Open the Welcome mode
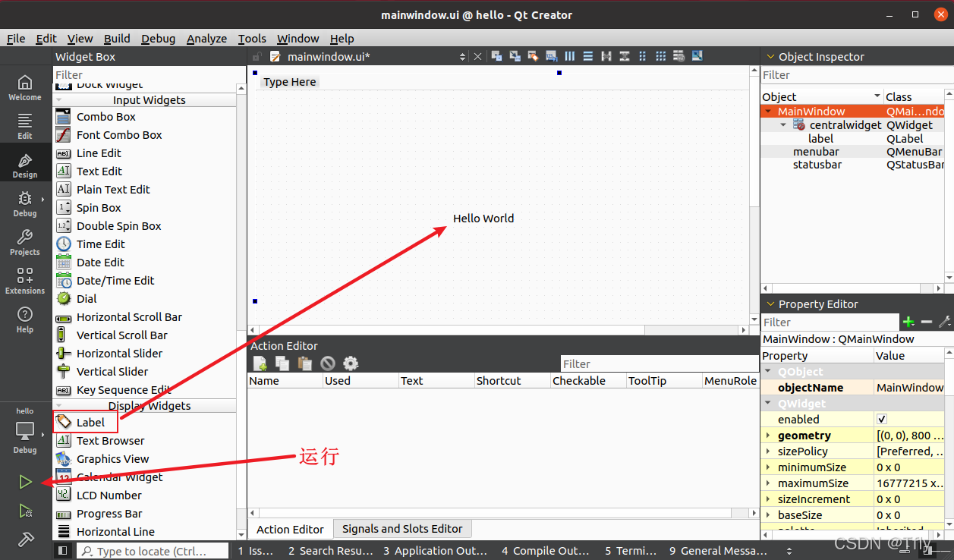 pos(25,88)
